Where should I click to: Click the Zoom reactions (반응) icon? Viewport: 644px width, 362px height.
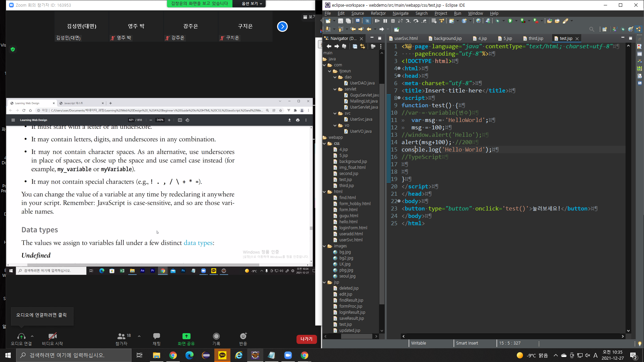pyautogui.click(x=243, y=336)
